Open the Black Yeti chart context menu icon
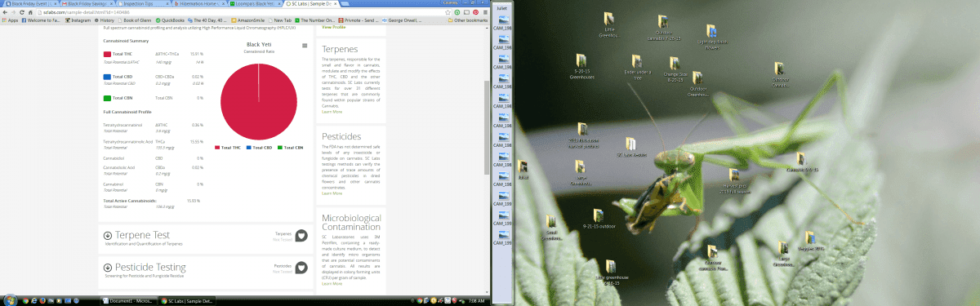Image resolution: width=980 pixels, height=306 pixels. [x=305, y=45]
